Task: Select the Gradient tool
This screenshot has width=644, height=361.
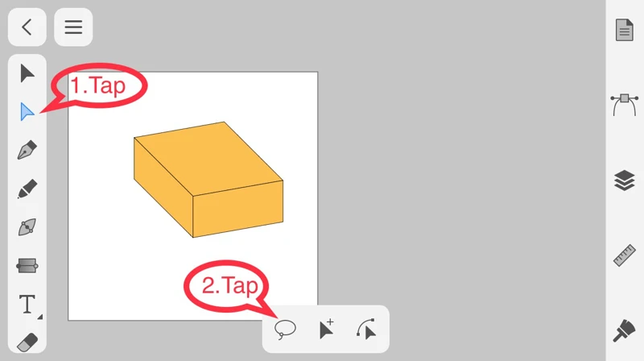Action: click(x=27, y=266)
